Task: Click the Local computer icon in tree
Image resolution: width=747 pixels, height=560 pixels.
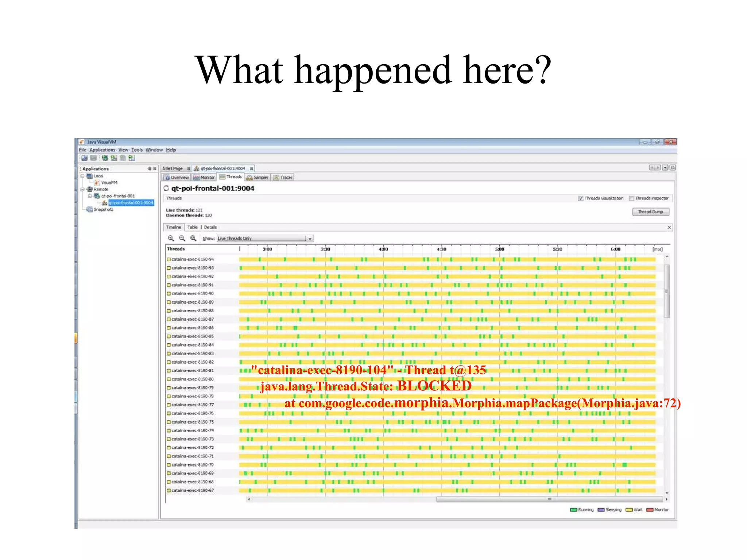Action: pos(89,176)
